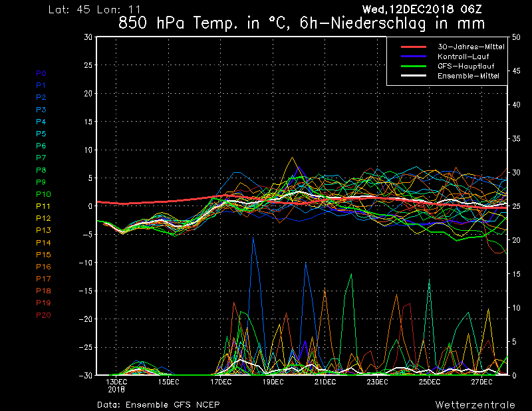Click the Wetterzentrale credit text
The height and width of the screenshot is (411, 532).
(x=475, y=405)
